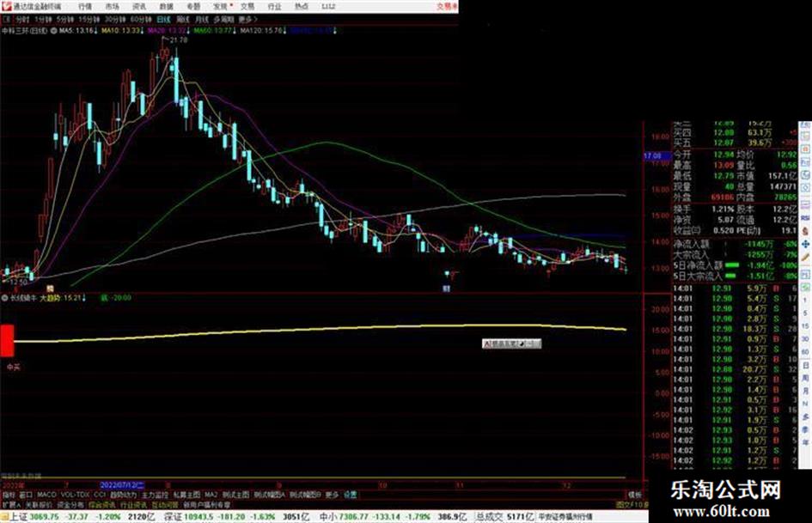Viewport: 812px width, 523px height.
Task: Click the red 中买 signal bar
Action: coord(7,341)
